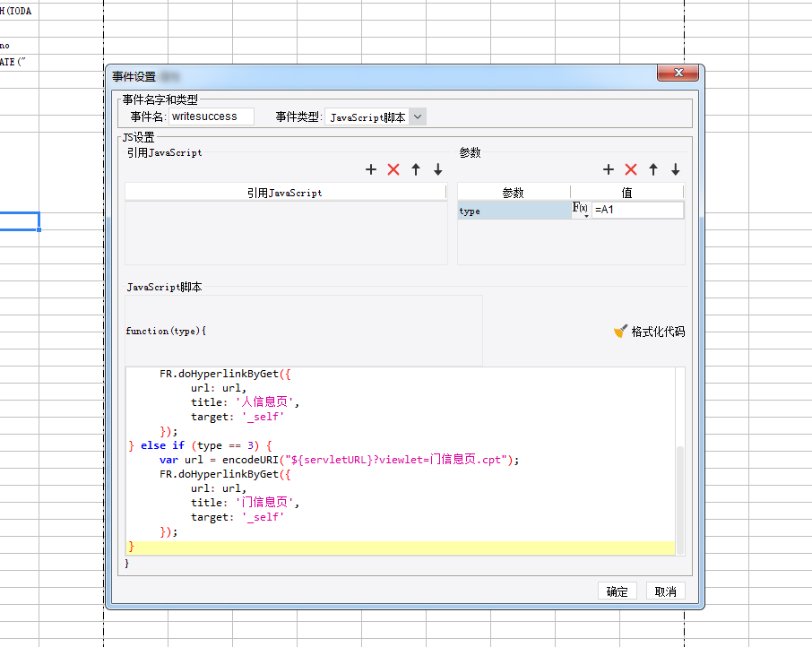The height and width of the screenshot is (647, 812).
Task: Click the title: '人信息页' code line
Action: click(245, 402)
